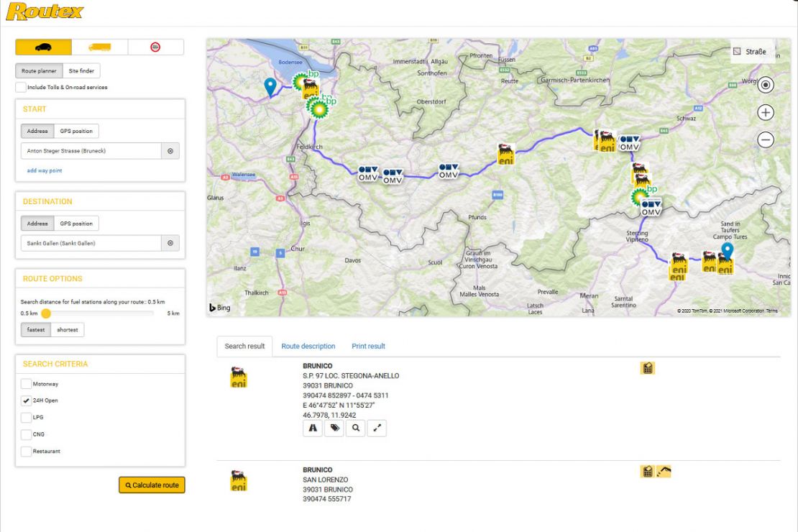Select the restriction sign vehicle option

click(155, 47)
